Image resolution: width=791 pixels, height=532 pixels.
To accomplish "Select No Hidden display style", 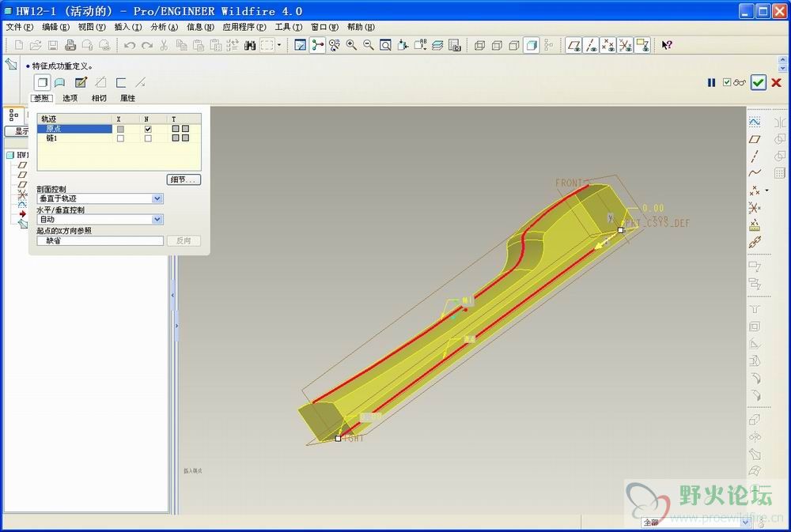I will tap(514, 45).
